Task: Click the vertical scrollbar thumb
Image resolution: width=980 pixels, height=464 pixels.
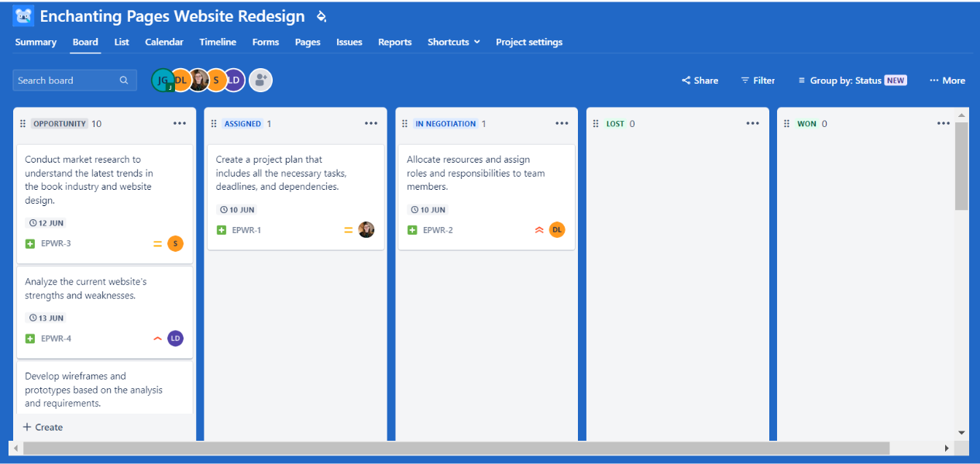Action: coord(961,166)
